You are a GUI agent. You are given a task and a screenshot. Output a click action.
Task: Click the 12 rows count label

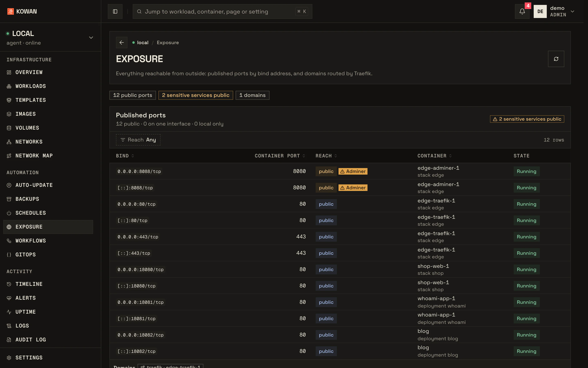coord(554,140)
